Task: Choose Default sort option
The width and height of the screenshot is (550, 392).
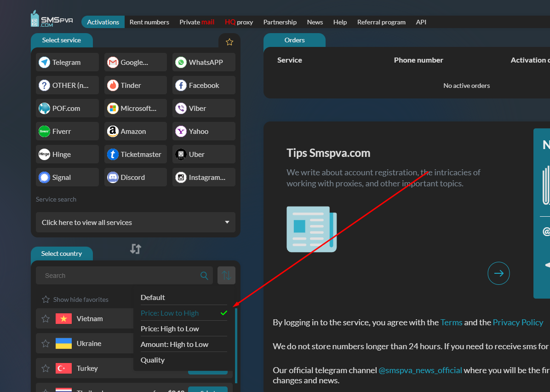Action: click(184, 297)
